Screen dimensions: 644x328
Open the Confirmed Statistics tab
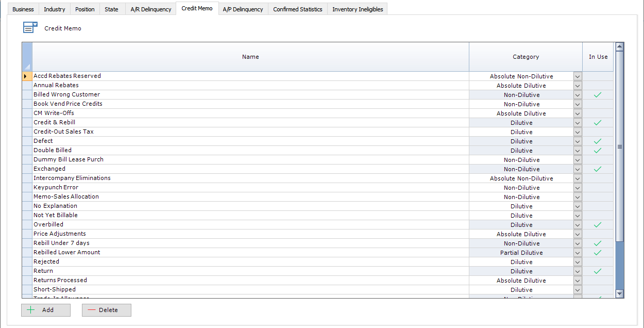tap(298, 9)
